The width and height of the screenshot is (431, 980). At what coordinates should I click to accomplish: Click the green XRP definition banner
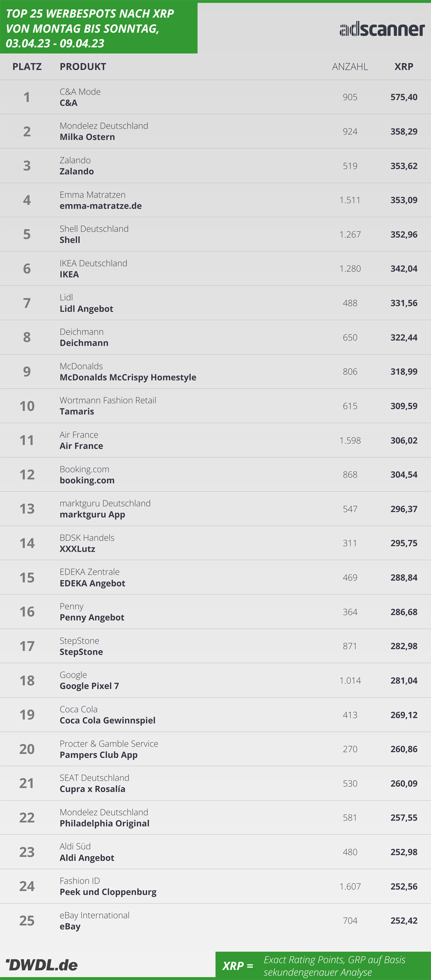323,966
